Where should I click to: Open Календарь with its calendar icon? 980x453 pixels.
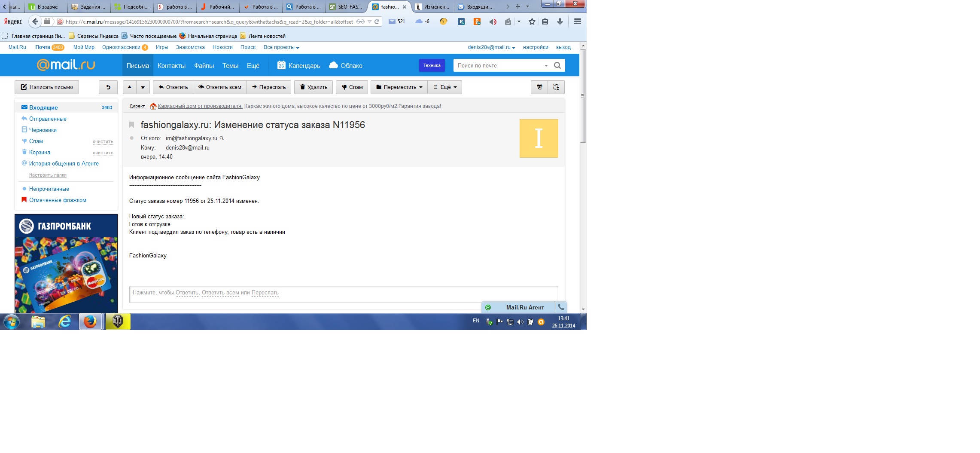point(299,65)
